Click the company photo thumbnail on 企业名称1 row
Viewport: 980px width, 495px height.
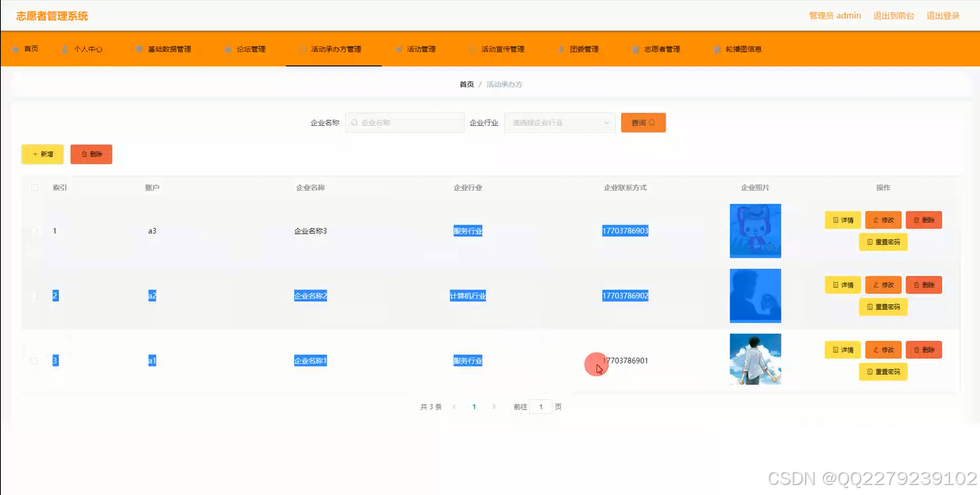[754, 359]
